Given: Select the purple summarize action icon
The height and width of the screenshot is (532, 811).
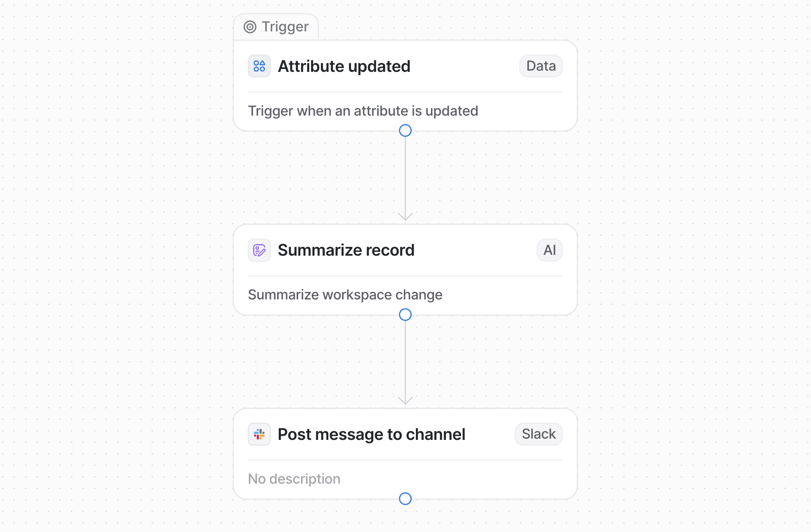Looking at the screenshot, I should tap(259, 250).
